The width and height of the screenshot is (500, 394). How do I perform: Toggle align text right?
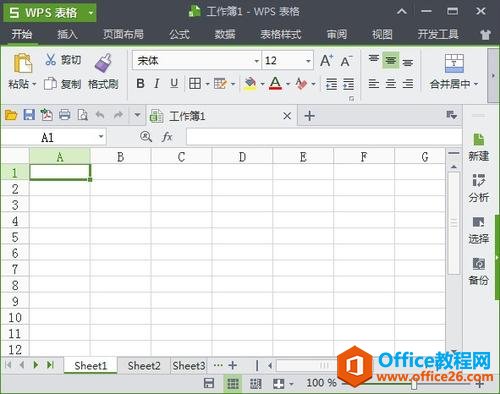click(408, 84)
